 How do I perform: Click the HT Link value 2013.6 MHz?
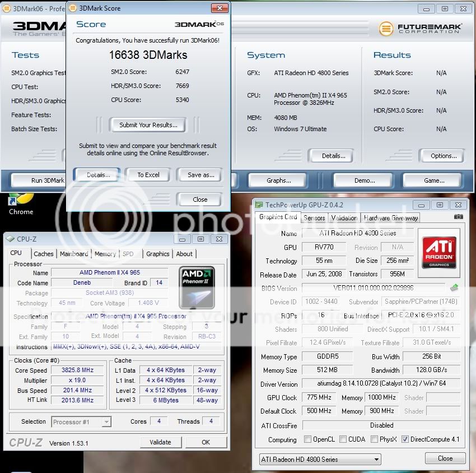pos(77,400)
